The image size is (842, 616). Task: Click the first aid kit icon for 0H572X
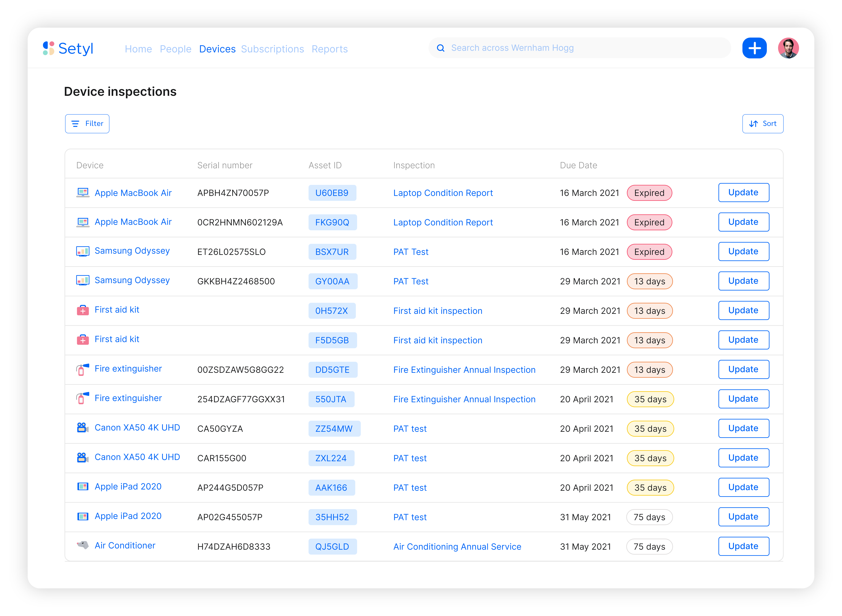82,310
